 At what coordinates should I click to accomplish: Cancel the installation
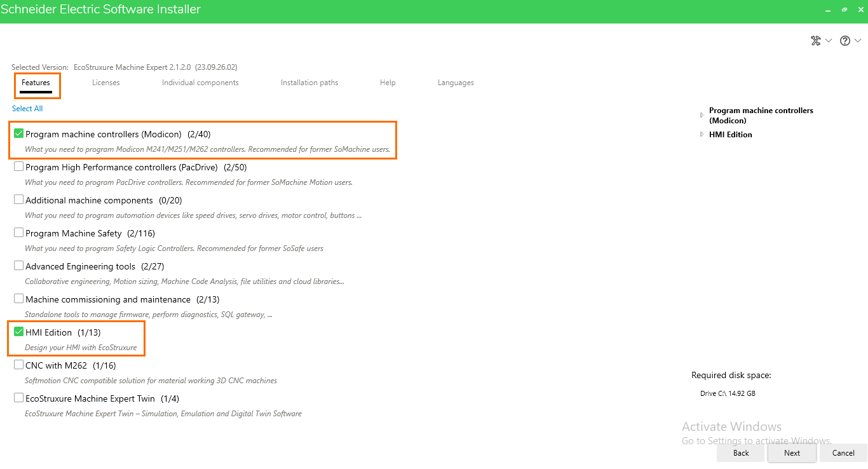(843, 453)
